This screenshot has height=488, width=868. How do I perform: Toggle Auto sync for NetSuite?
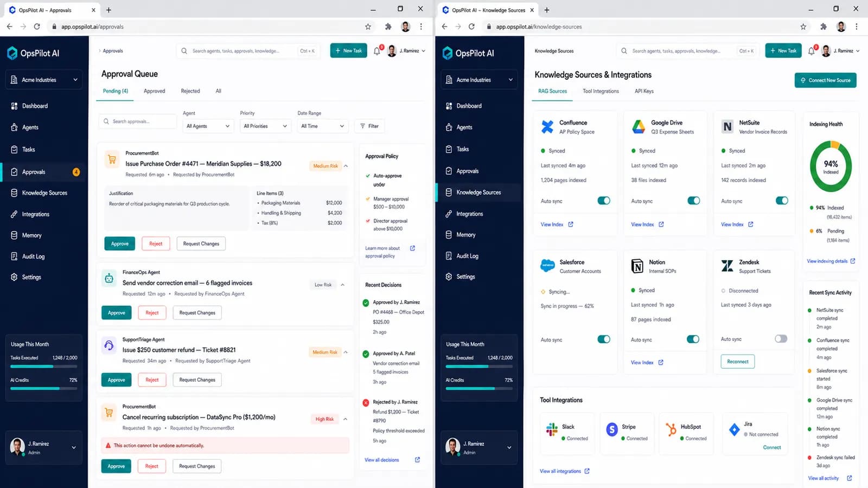pyautogui.click(x=782, y=201)
